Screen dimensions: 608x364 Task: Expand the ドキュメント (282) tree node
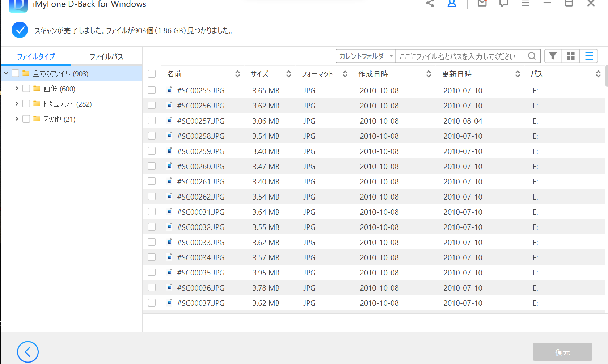pyautogui.click(x=17, y=104)
